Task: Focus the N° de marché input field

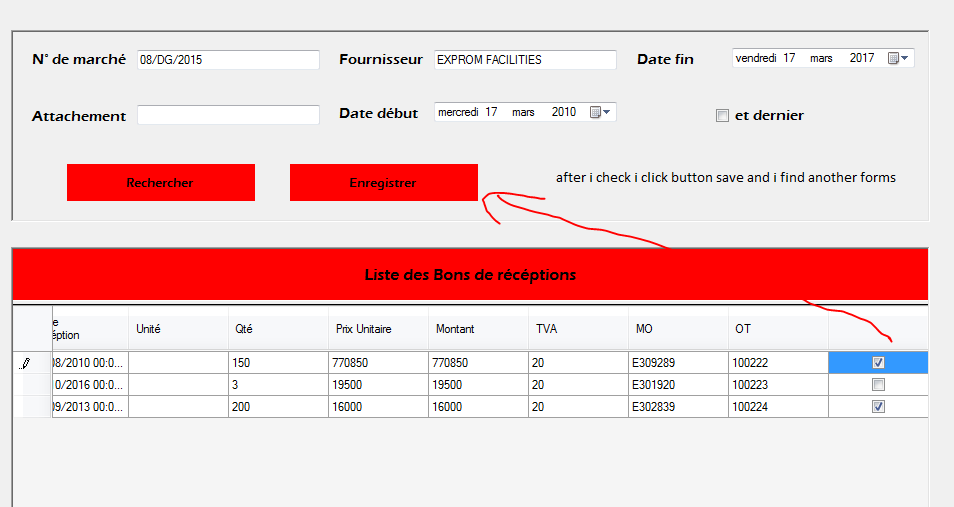Action: click(x=228, y=60)
